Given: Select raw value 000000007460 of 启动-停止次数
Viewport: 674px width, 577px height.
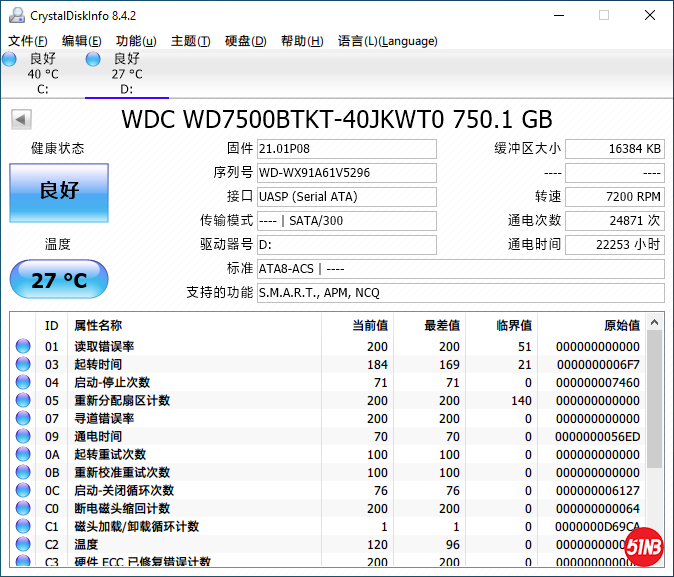Looking at the screenshot, I should [597, 383].
